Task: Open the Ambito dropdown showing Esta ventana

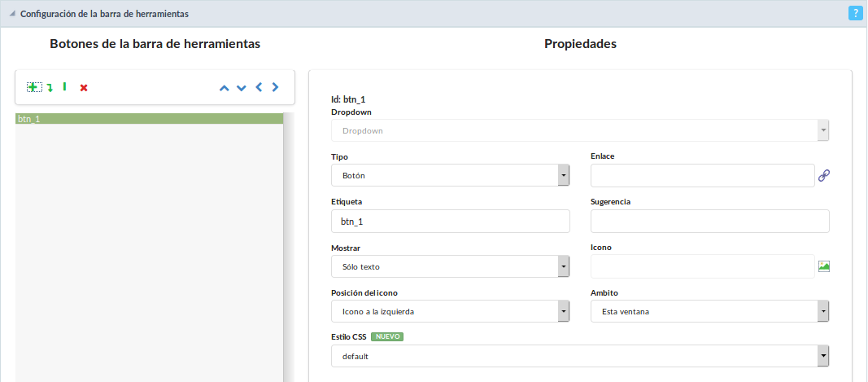Action: pos(709,311)
